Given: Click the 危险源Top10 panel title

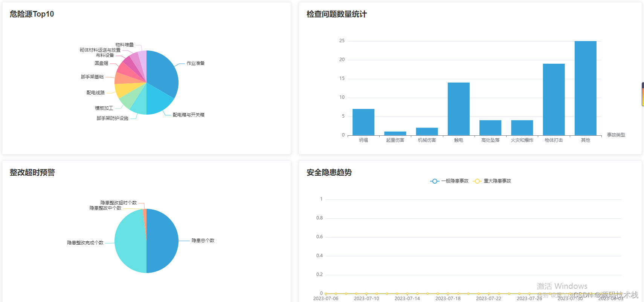Looking at the screenshot, I should coord(32,14).
